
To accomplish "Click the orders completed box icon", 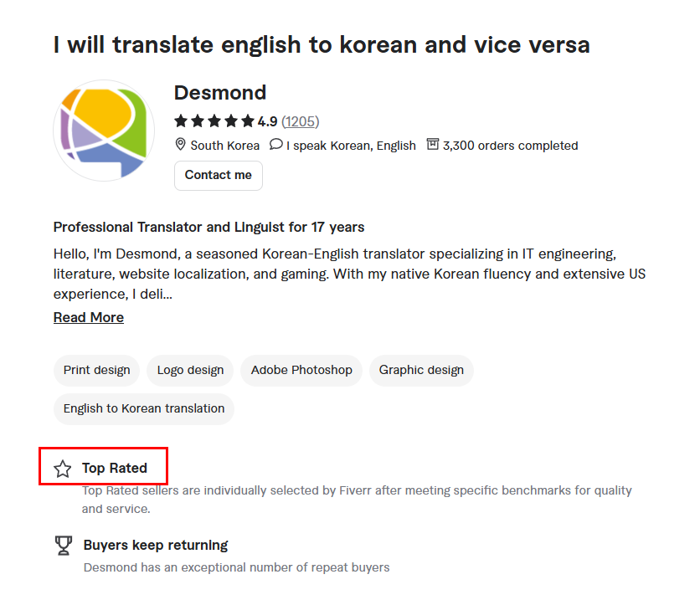I will click(433, 145).
